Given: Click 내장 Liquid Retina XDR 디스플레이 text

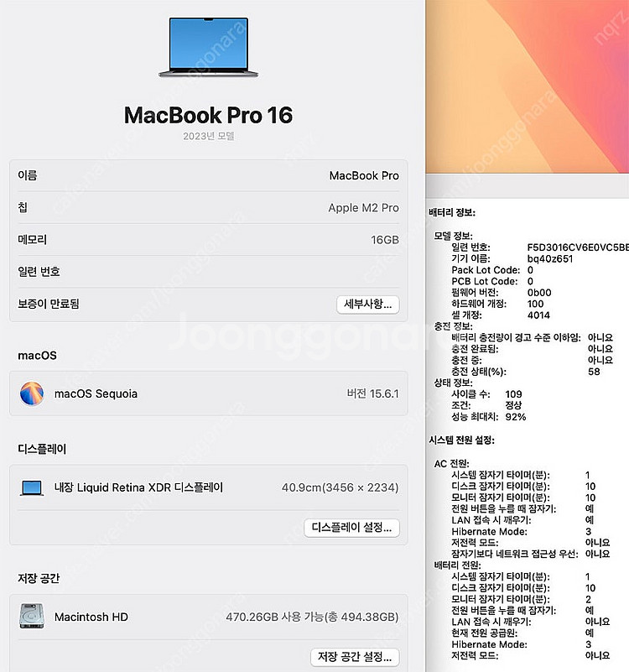Looking at the screenshot, I should pyautogui.click(x=139, y=487).
